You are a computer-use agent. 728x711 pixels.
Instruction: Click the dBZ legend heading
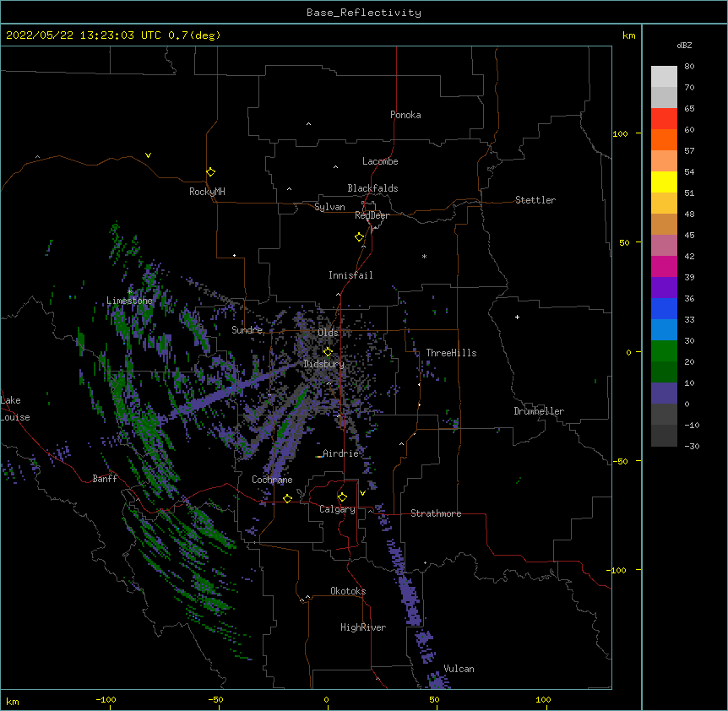684,45
